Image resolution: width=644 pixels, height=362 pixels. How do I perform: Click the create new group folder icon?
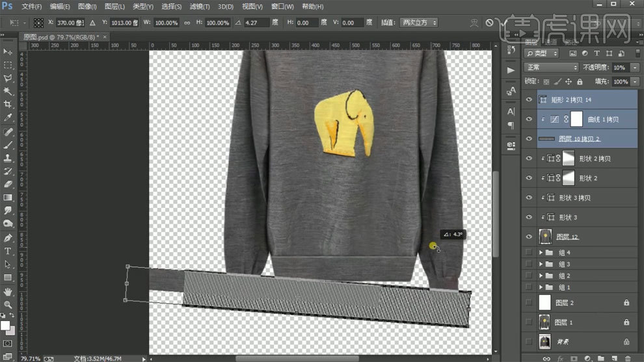tap(601, 358)
